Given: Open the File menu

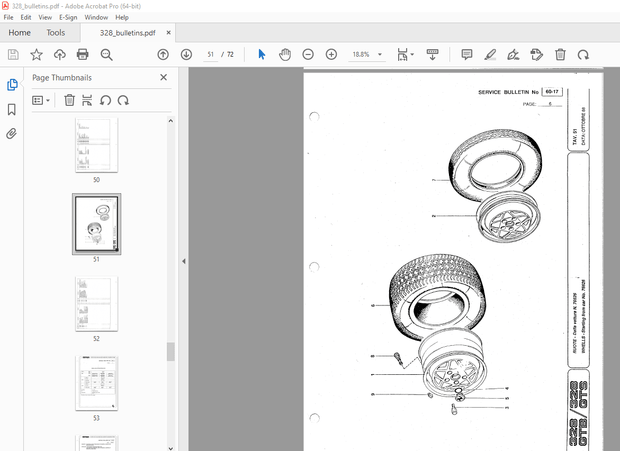Looking at the screenshot, I should [8, 17].
